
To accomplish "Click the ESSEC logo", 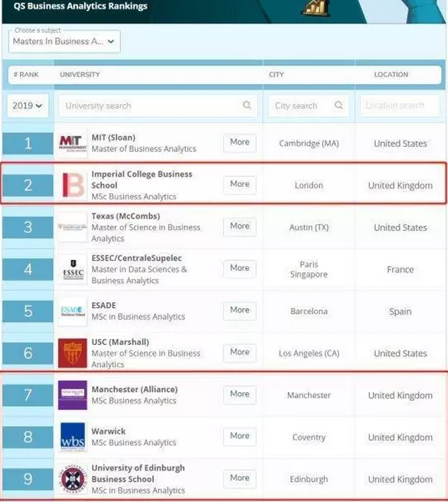I will tap(72, 269).
